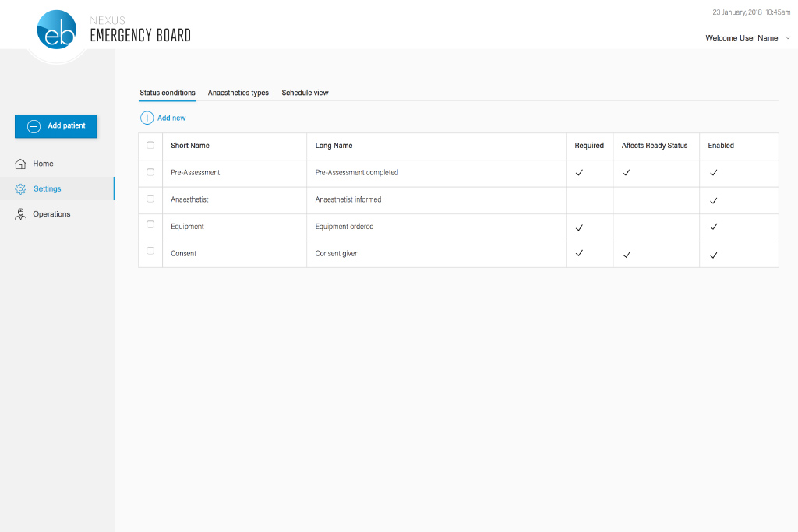
Task: Expand the user menu chevron
Action: (x=787, y=38)
